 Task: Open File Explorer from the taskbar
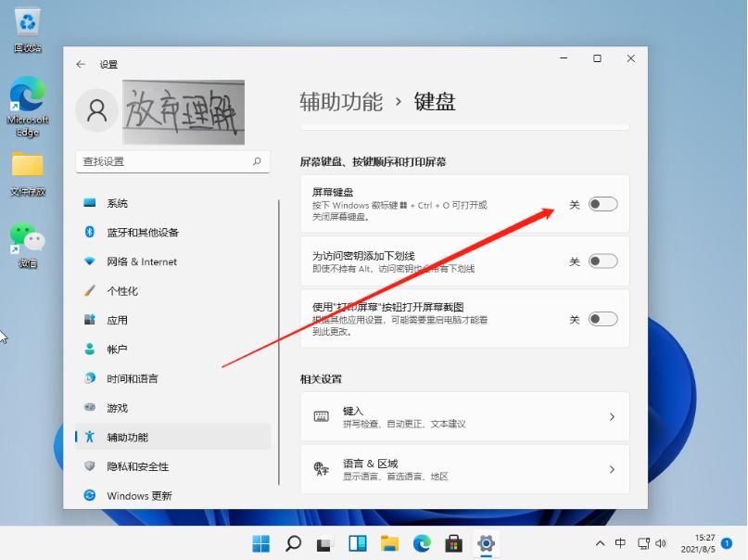tap(389, 543)
